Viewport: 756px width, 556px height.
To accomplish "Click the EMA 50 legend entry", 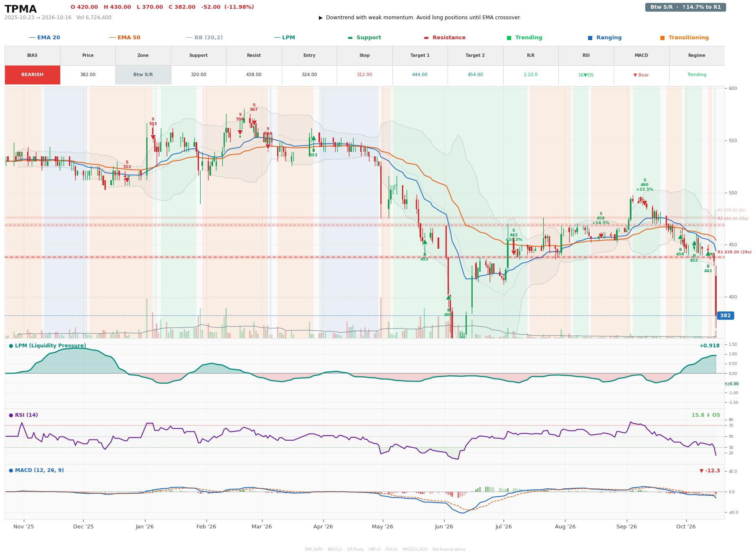I will point(125,38).
